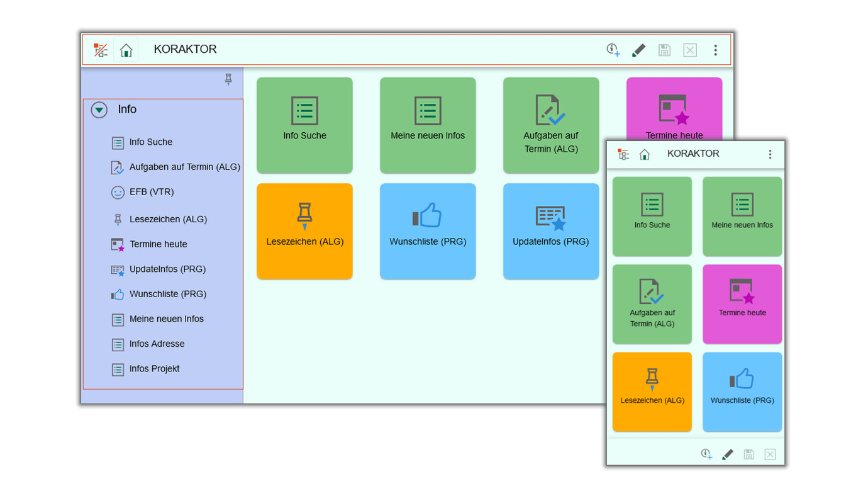Click the save disk icon in the top toolbar
The width and height of the screenshot is (868, 491).
664,50
